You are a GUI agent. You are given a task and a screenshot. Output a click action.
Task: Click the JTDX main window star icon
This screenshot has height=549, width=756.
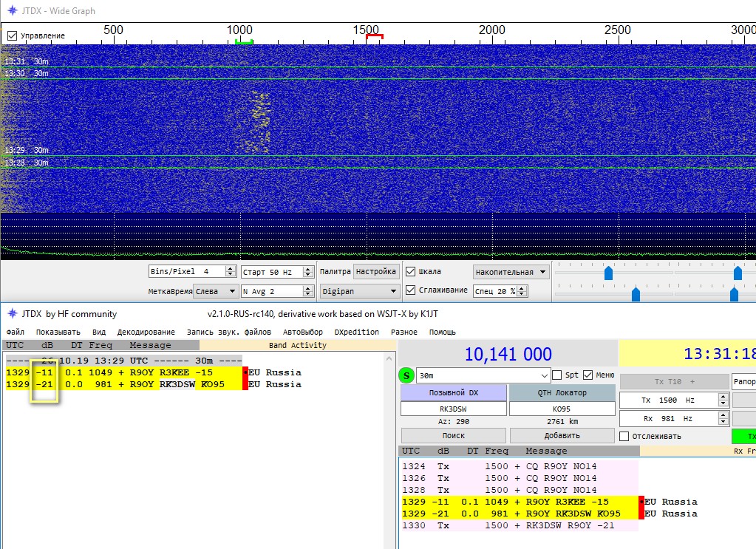[11, 314]
